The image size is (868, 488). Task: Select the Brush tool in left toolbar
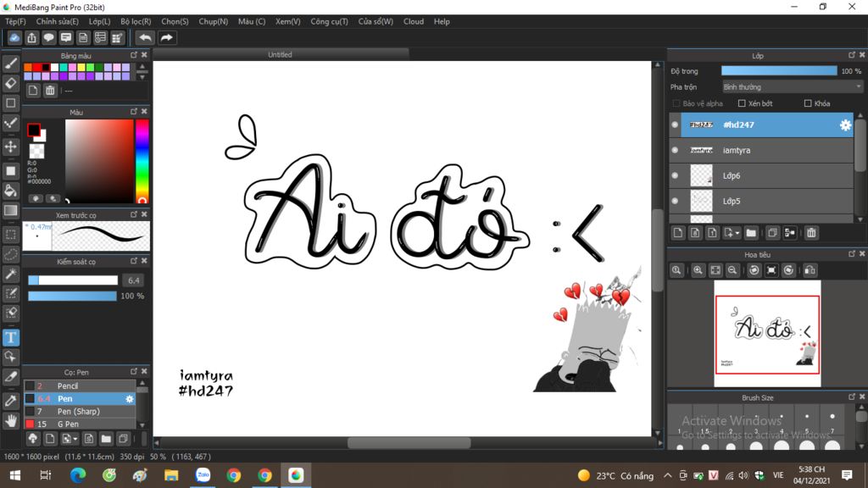click(x=10, y=63)
